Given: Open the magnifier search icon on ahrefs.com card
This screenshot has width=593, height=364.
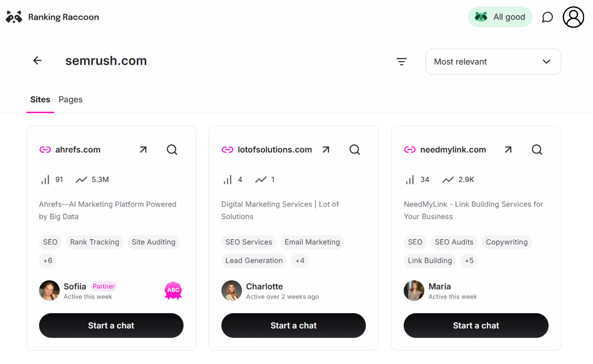Looking at the screenshot, I should pos(172,149).
